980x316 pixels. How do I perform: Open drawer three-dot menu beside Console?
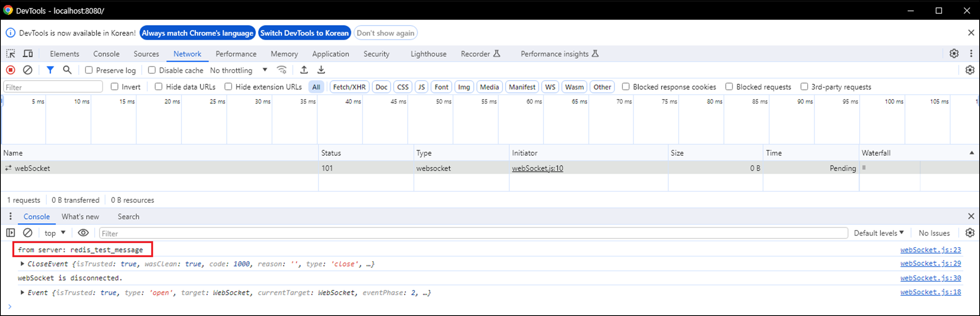click(x=11, y=216)
